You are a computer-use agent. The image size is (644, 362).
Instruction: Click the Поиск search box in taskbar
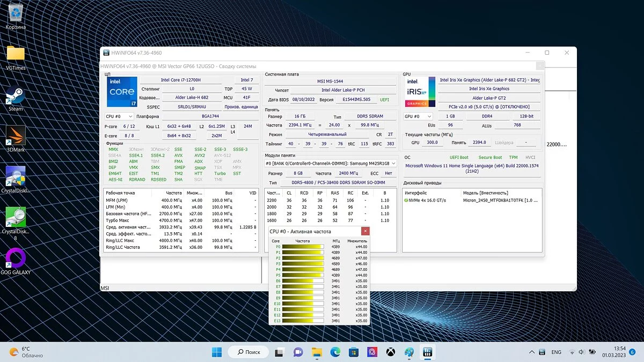tap(248, 352)
